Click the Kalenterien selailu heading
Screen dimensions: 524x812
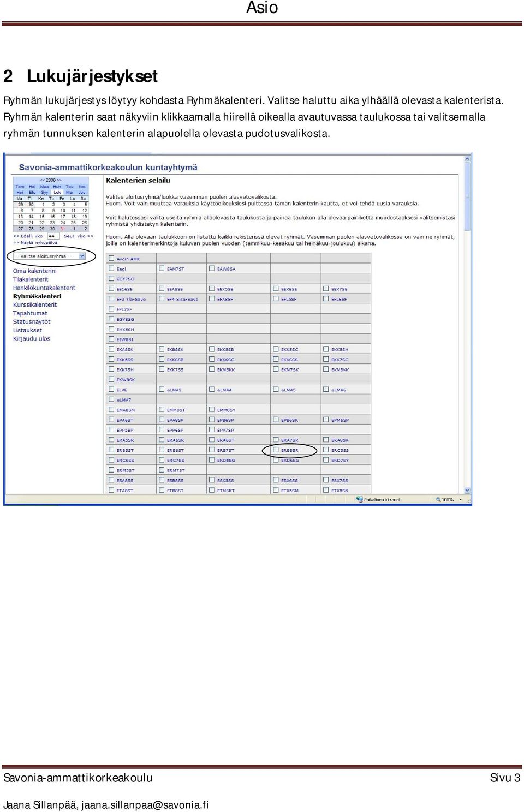[138, 180]
